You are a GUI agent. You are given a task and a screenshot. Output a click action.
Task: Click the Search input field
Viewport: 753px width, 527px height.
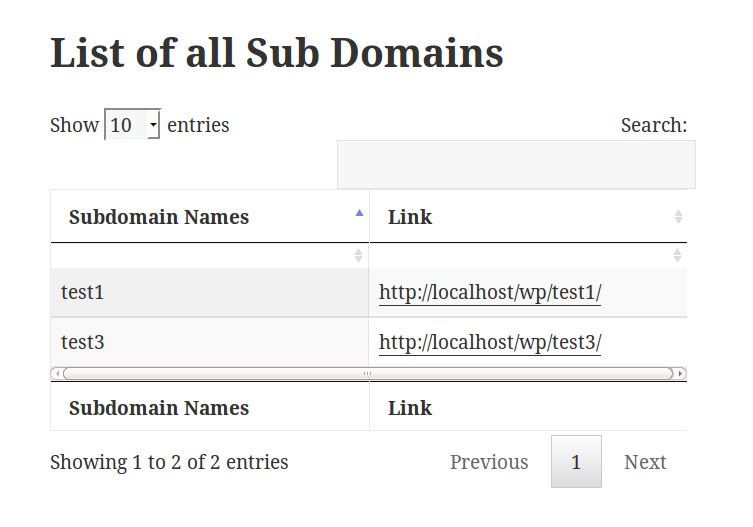coord(516,165)
